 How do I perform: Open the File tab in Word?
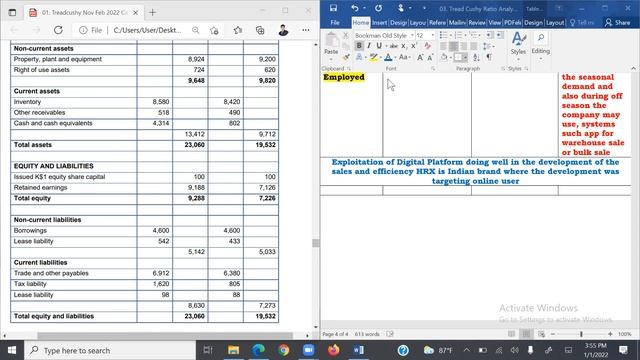click(335, 22)
